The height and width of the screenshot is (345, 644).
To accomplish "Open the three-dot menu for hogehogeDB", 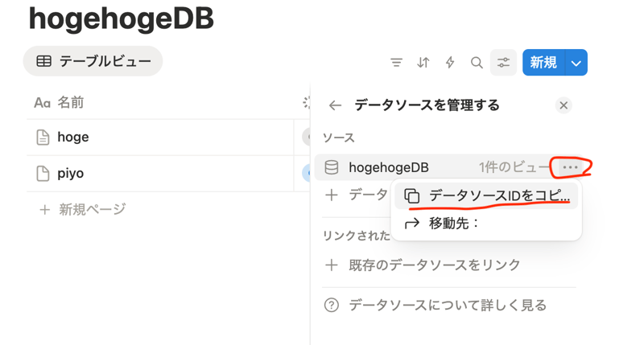I will click(570, 167).
